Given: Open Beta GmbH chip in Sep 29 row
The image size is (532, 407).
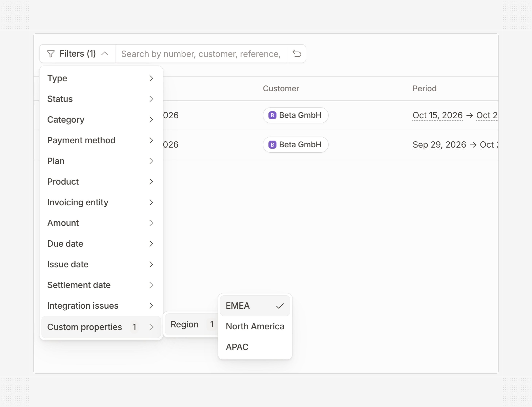Looking at the screenshot, I should [x=296, y=145].
